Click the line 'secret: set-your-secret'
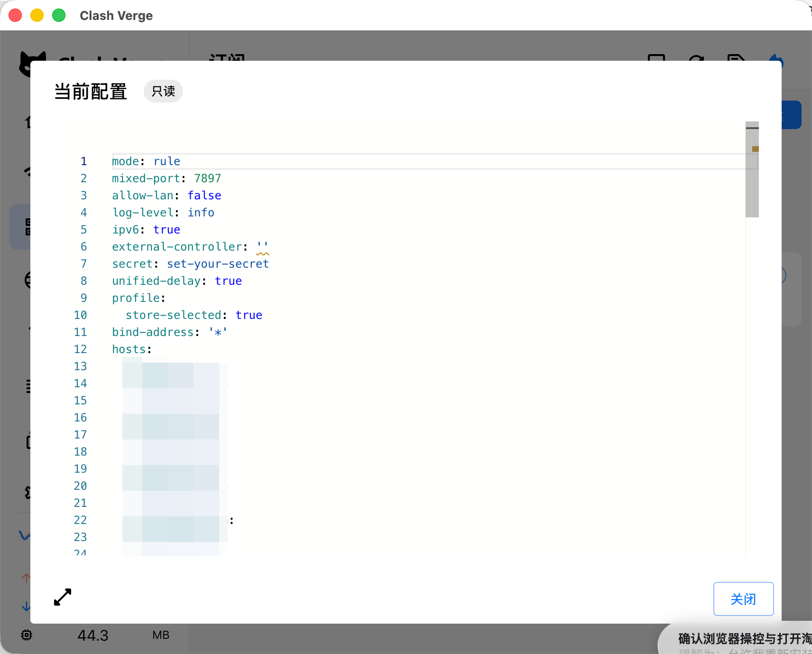The height and width of the screenshot is (654, 812). pyautogui.click(x=191, y=264)
